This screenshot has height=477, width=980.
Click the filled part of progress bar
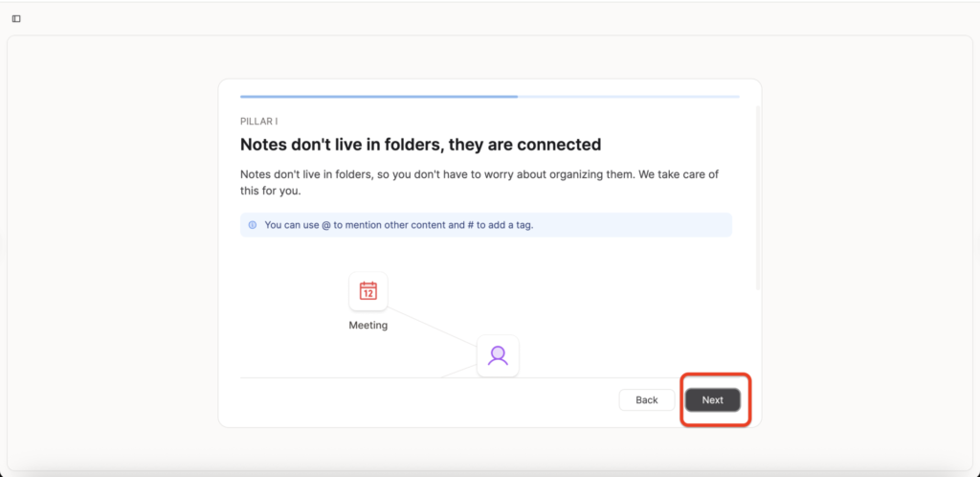pyautogui.click(x=378, y=97)
